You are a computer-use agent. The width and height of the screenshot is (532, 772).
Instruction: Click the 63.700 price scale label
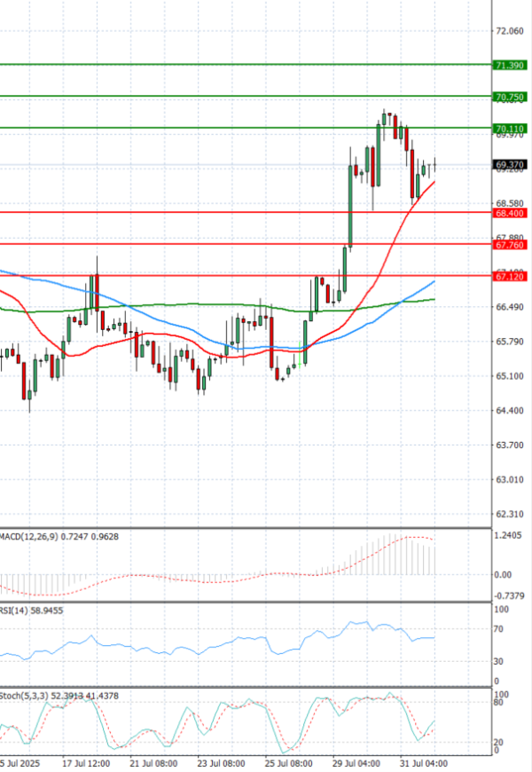click(x=509, y=445)
